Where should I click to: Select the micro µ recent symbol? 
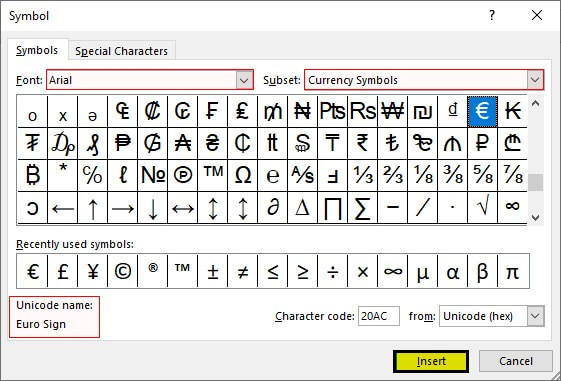point(423,271)
